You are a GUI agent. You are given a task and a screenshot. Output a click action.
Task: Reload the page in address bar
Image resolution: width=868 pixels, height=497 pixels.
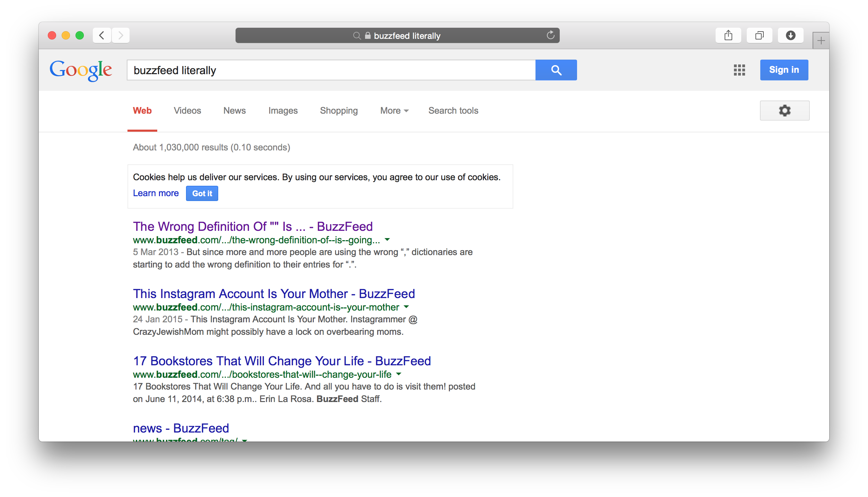pyautogui.click(x=550, y=35)
